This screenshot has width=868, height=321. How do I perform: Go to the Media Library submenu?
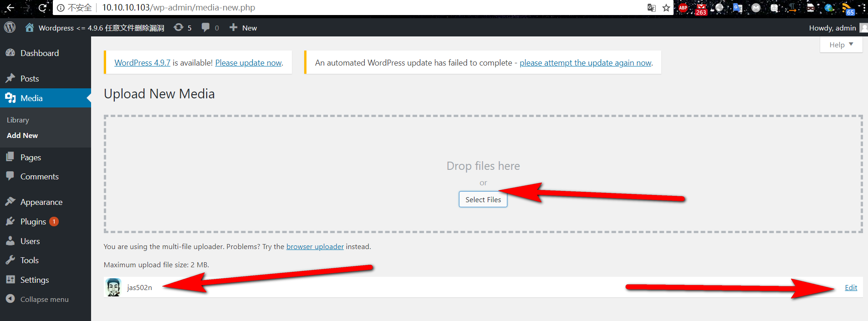[x=18, y=120]
